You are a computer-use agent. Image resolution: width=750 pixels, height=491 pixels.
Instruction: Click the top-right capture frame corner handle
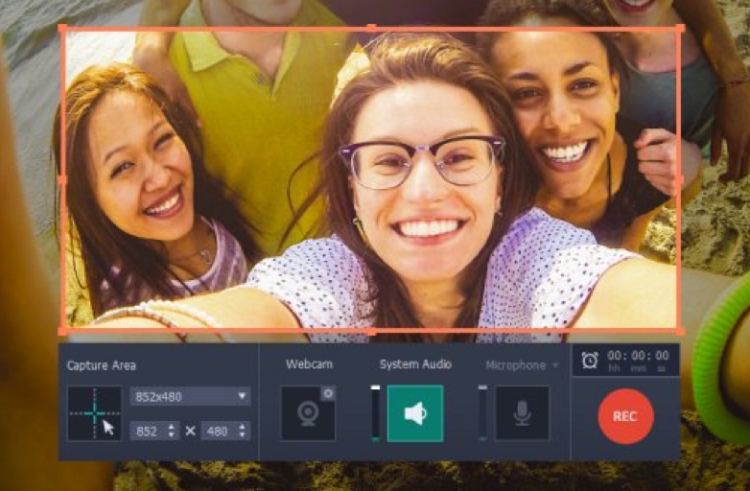coord(680,29)
